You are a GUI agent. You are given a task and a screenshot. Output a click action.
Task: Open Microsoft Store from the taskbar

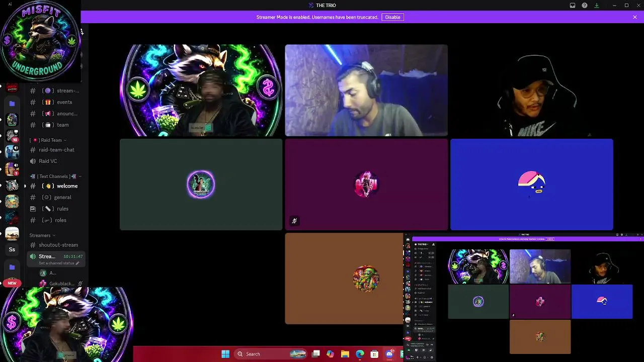[x=374, y=354]
